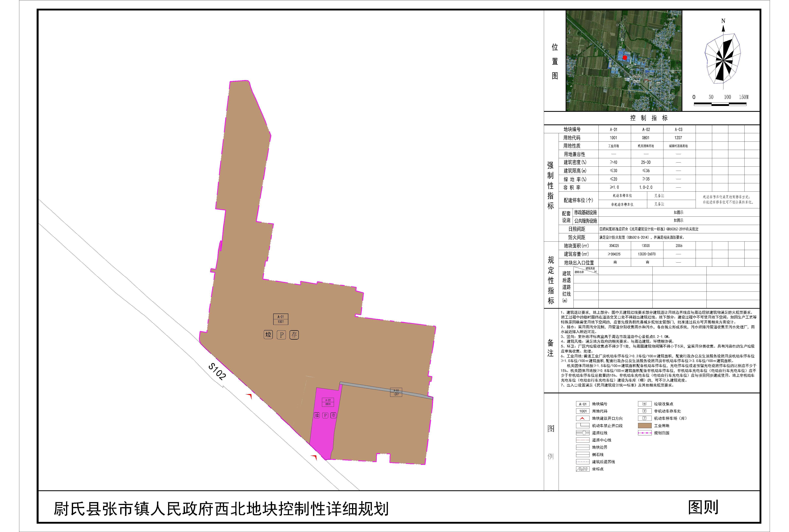Click the P parking icon in brown A-01 parcel
The image size is (789, 532).
[281, 335]
